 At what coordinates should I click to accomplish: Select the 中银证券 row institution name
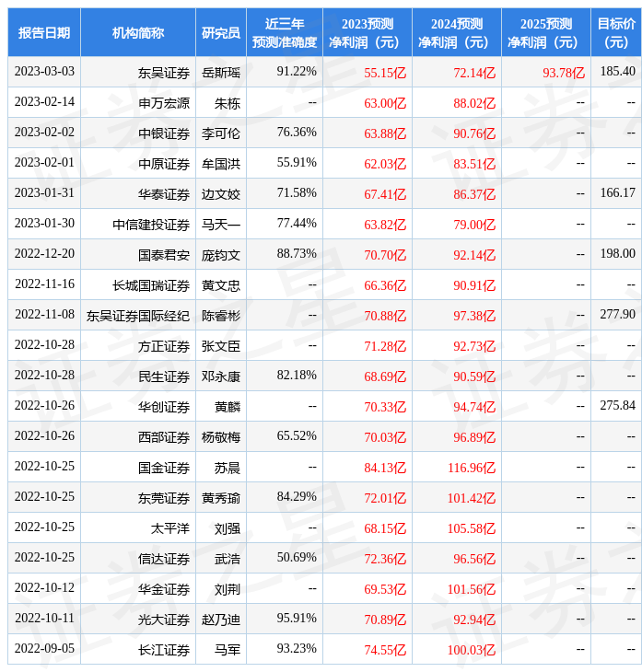(164, 133)
